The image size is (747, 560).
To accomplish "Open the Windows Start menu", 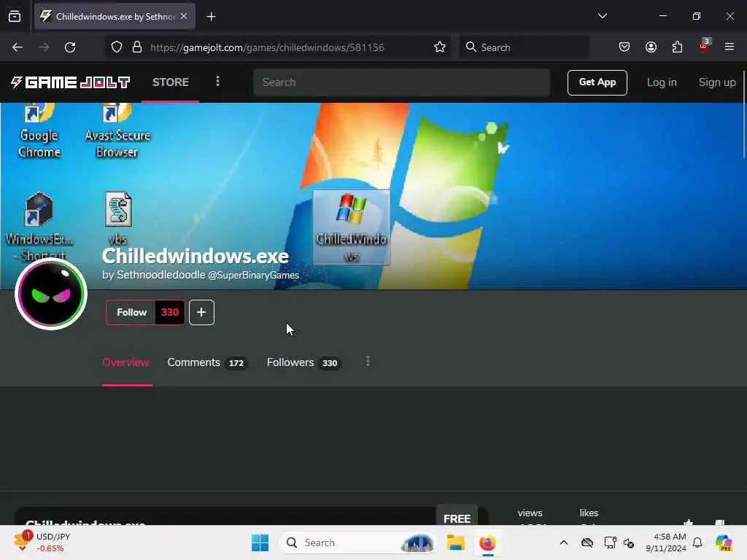I will pyautogui.click(x=260, y=542).
